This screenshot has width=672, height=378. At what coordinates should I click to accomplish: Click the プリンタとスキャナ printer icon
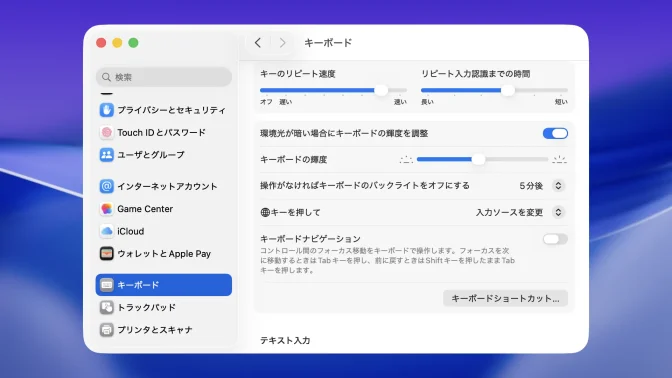click(107, 330)
